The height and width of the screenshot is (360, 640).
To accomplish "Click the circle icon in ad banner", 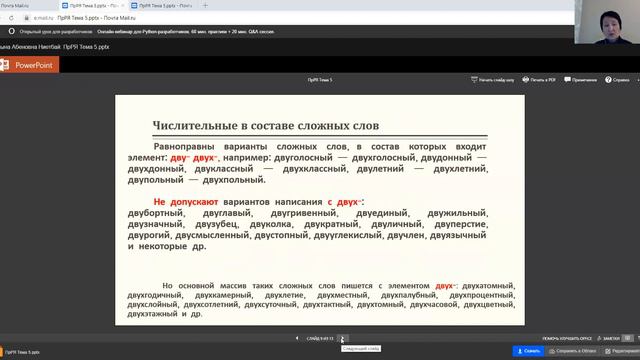I will point(11,31).
